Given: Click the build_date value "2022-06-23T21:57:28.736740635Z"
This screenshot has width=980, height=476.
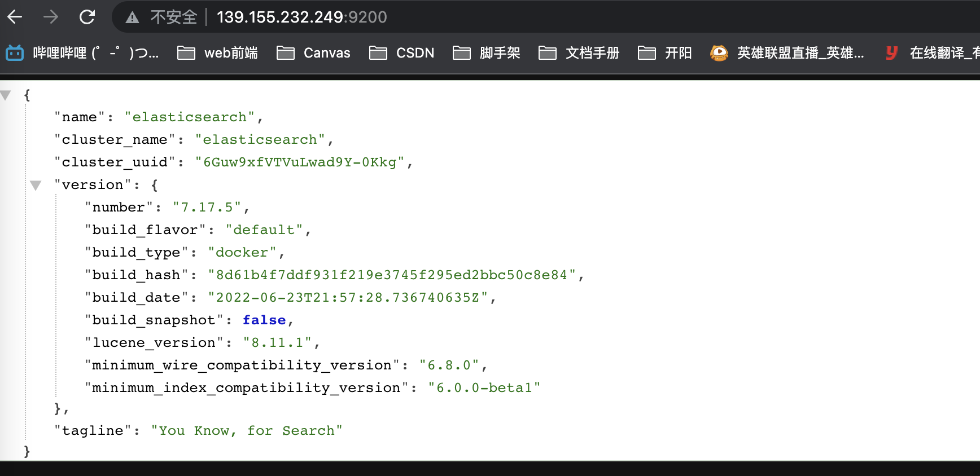Looking at the screenshot, I should click(348, 298).
